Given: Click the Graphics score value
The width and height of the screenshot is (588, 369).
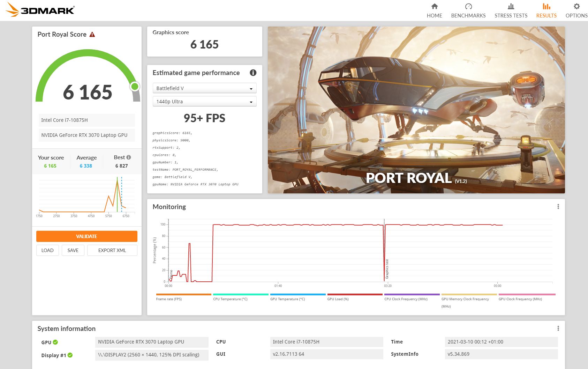Looking at the screenshot, I should click(x=204, y=44).
